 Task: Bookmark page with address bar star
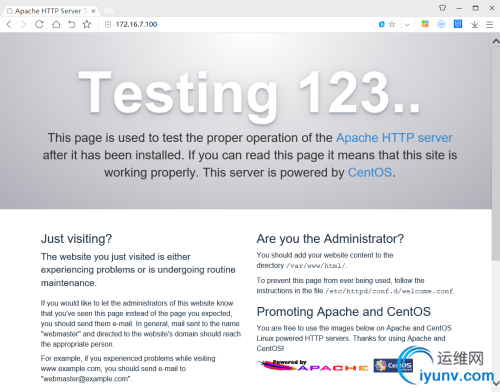pyautogui.click(x=392, y=24)
